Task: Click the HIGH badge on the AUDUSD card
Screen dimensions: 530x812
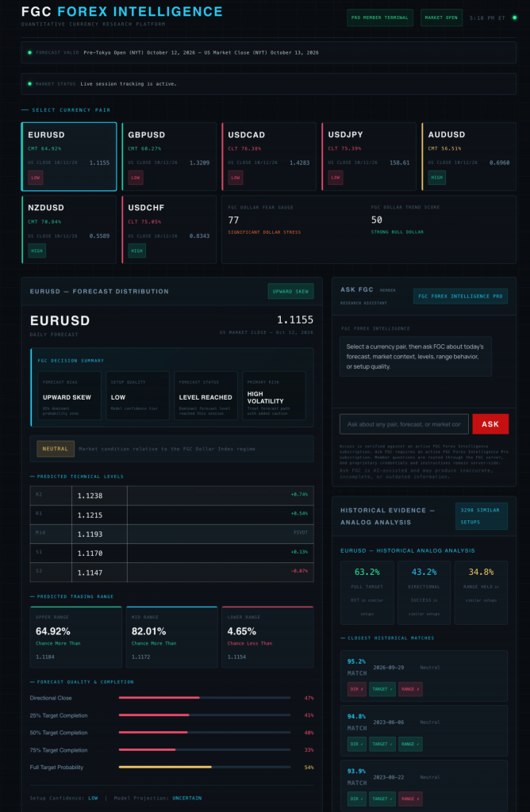Action: point(436,178)
